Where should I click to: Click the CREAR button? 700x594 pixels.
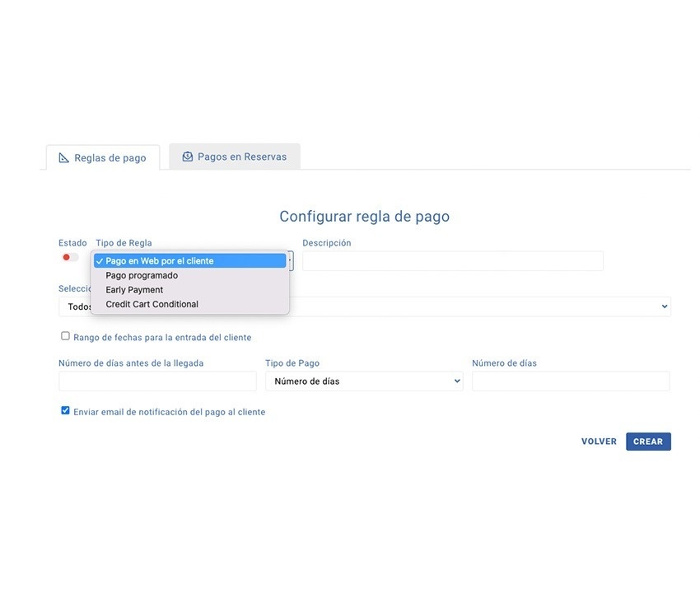647,442
